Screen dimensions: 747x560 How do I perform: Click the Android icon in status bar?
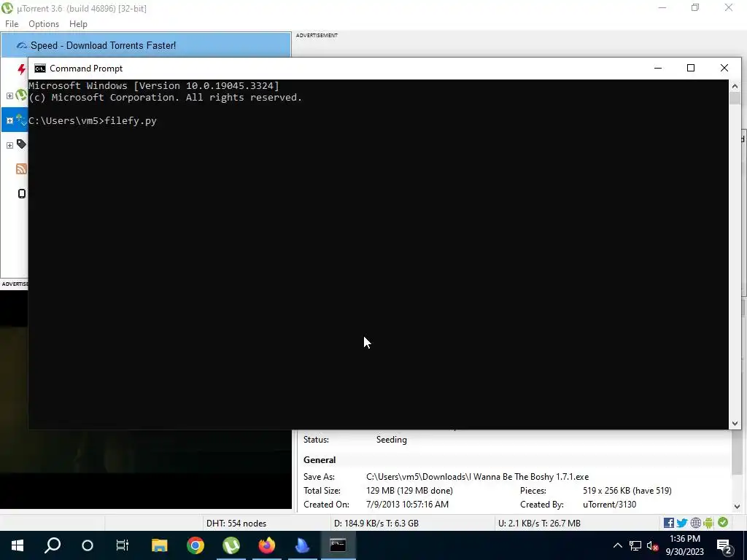708,523
